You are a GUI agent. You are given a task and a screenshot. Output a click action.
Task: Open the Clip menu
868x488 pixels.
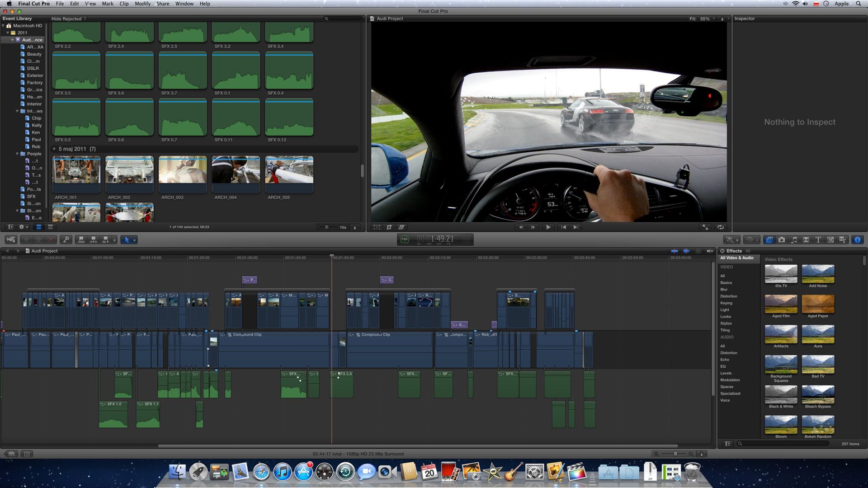tap(124, 4)
